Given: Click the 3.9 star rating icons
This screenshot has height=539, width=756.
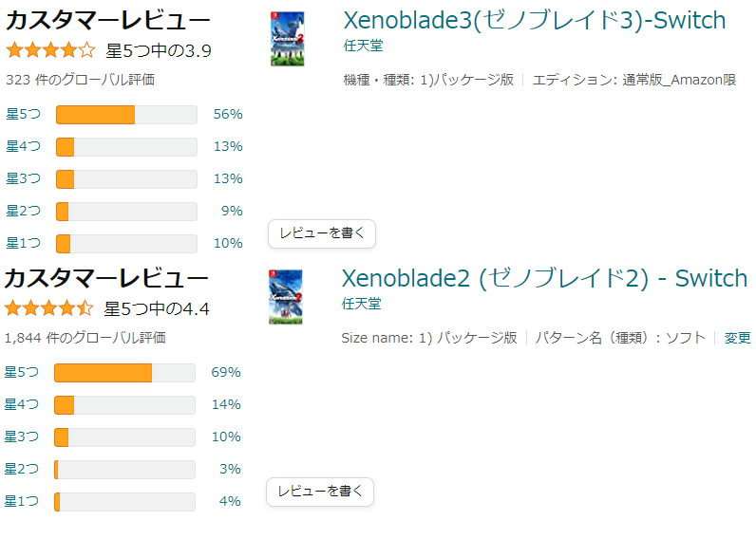Looking at the screenshot, I should point(50,50).
